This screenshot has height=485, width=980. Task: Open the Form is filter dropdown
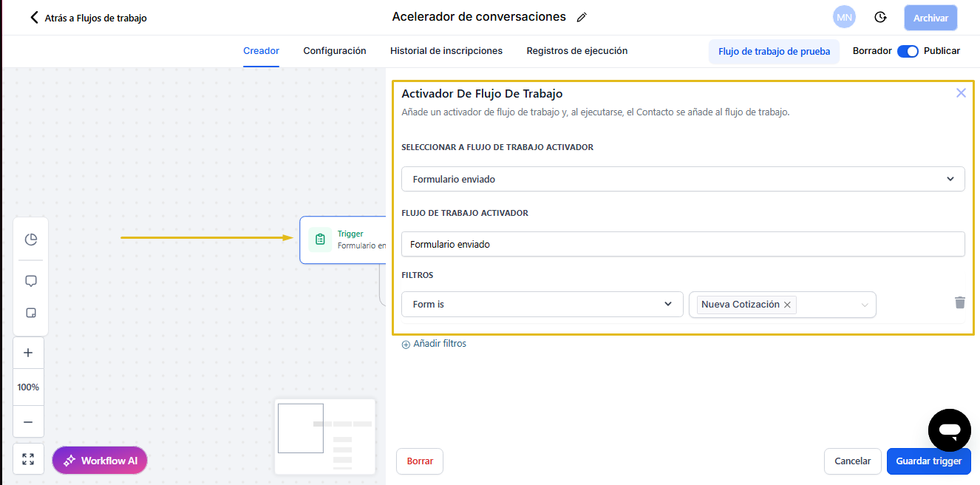click(542, 304)
